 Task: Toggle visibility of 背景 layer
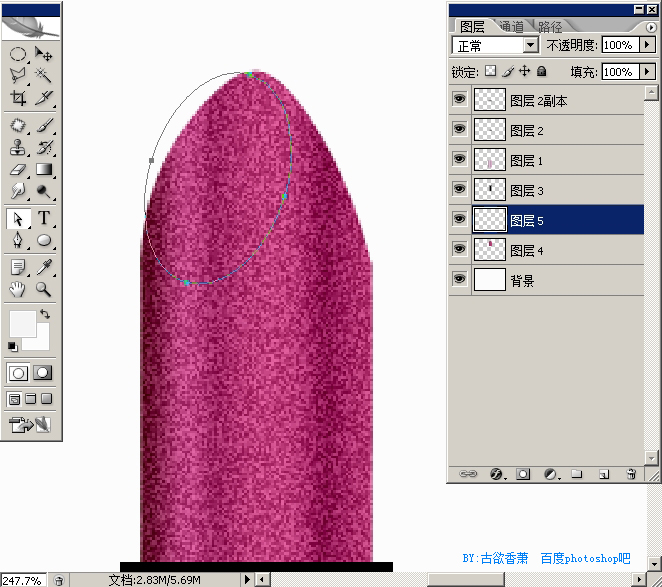[459, 279]
